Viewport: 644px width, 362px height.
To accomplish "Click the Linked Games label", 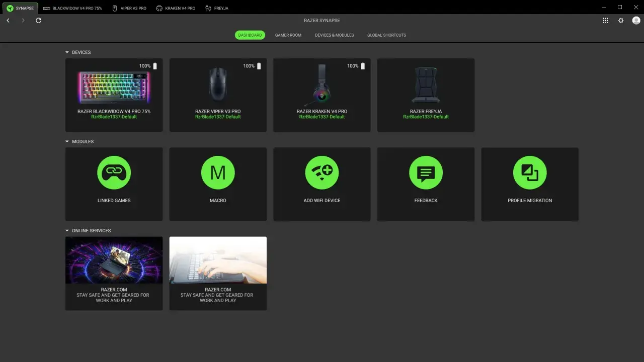I will [114, 201].
